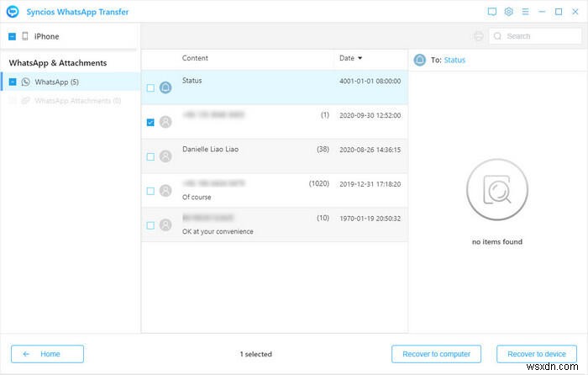Click the date 1970-01-19 20:50:32
The image size is (588, 375).
370,219
